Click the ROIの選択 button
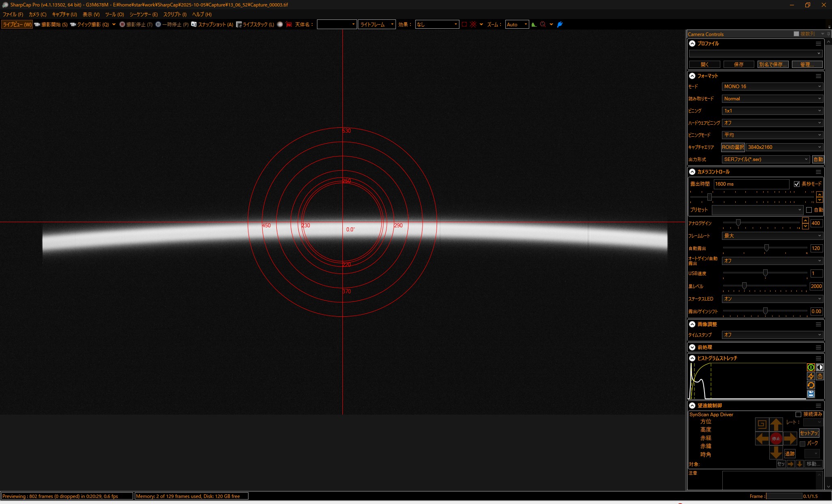The image size is (832, 504). click(x=732, y=147)
